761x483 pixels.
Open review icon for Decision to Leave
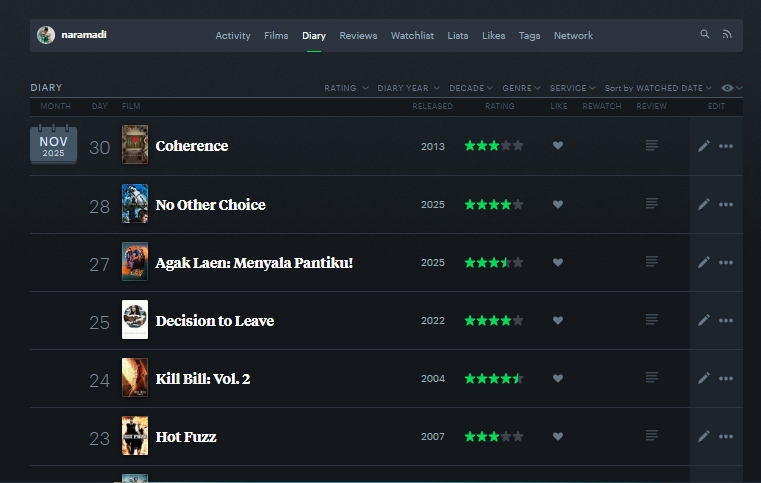point(652,320)
